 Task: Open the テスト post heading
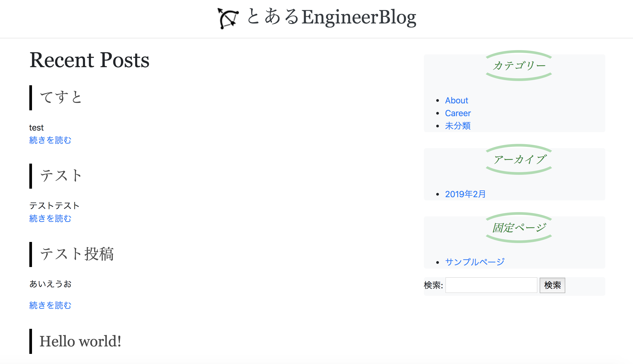pos(61,176)
